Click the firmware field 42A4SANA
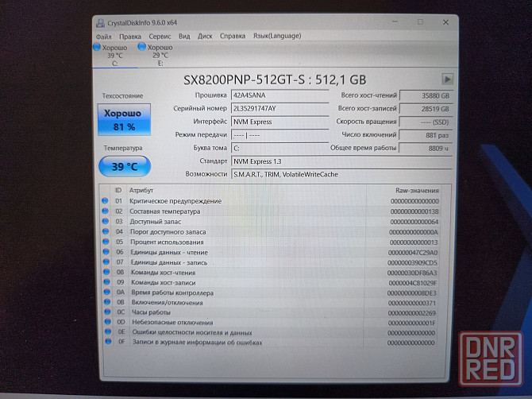532x399 pixels. coord(280,95)
